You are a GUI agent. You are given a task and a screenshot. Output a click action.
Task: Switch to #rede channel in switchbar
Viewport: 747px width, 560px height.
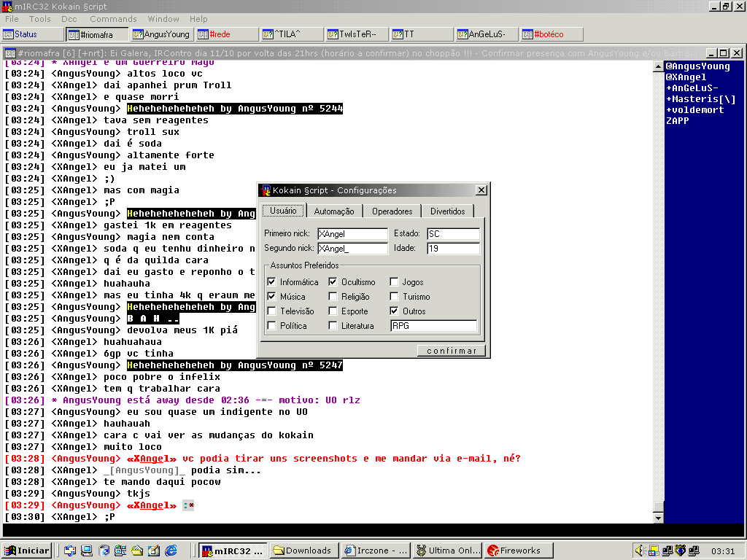point(228,34)
